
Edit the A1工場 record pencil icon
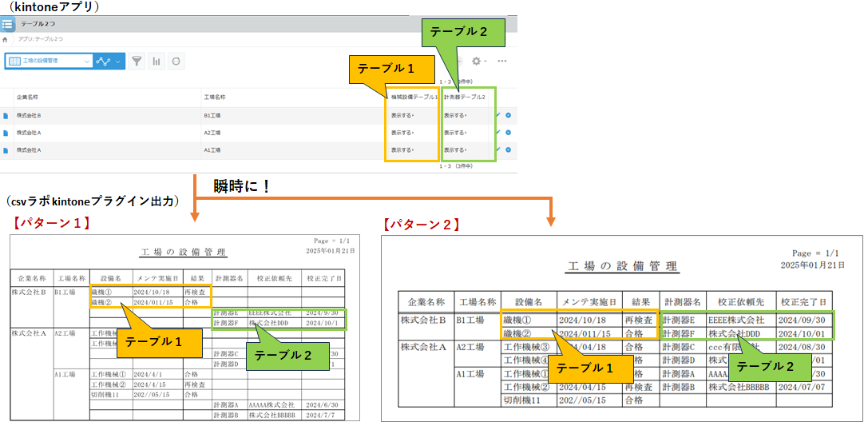tap(498, 149)
